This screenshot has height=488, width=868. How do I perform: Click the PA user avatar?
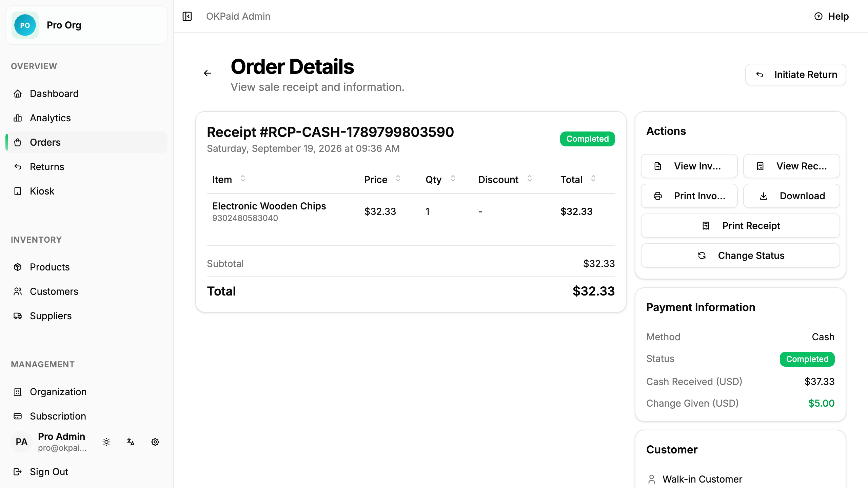pyautogui.click(x=22, y=442)
